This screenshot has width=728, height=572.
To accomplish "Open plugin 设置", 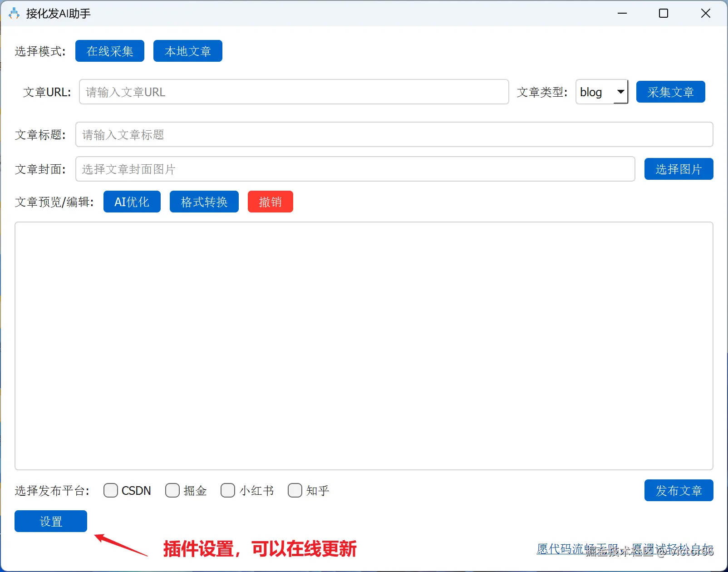I will (x=51, y=521).
